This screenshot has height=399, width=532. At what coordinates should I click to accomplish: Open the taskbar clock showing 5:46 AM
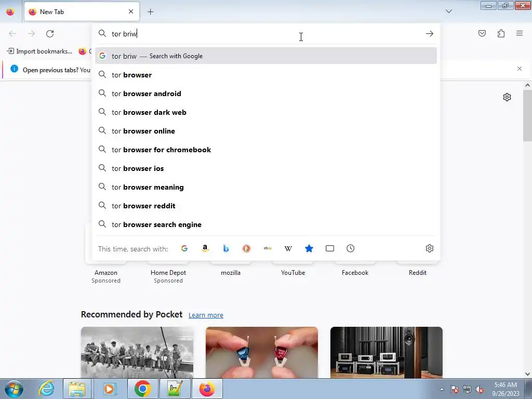pyautogui.click(x=506, y=389)
